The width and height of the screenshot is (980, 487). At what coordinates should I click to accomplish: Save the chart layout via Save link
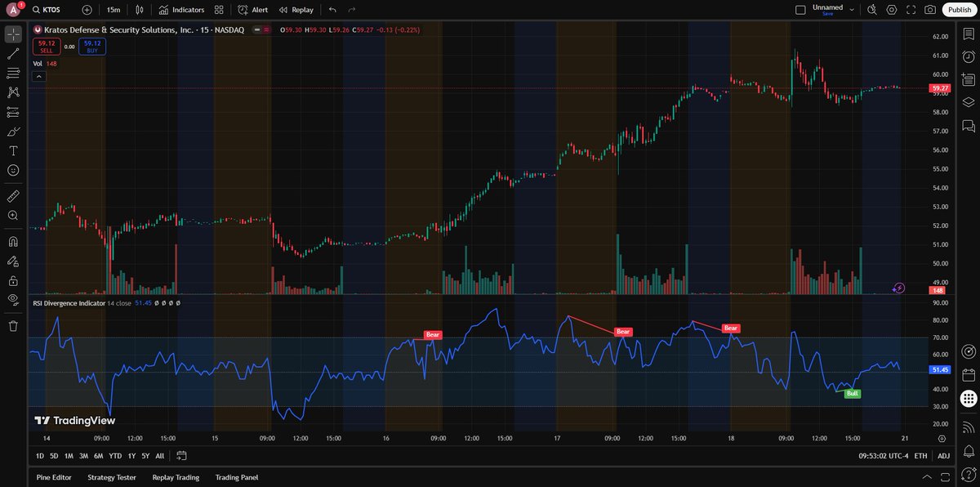click(827, 14)
